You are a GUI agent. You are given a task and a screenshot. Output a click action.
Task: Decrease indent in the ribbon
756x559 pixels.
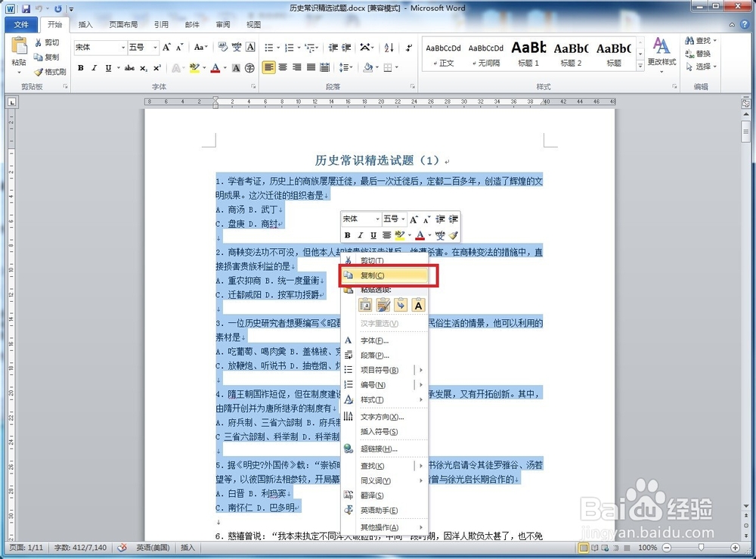click(333, 47)
